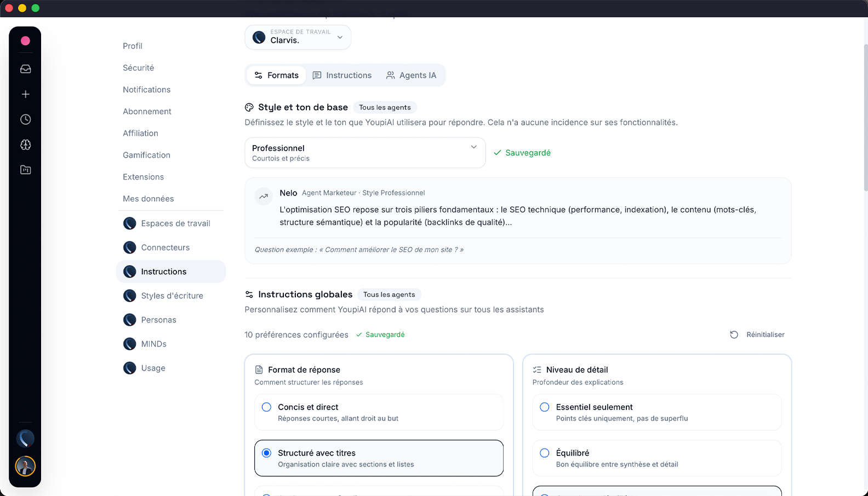Choose the Essentiel seulement detail level
Image resolution: width=868 pixels, height=496 pixels.
(545, 407)
